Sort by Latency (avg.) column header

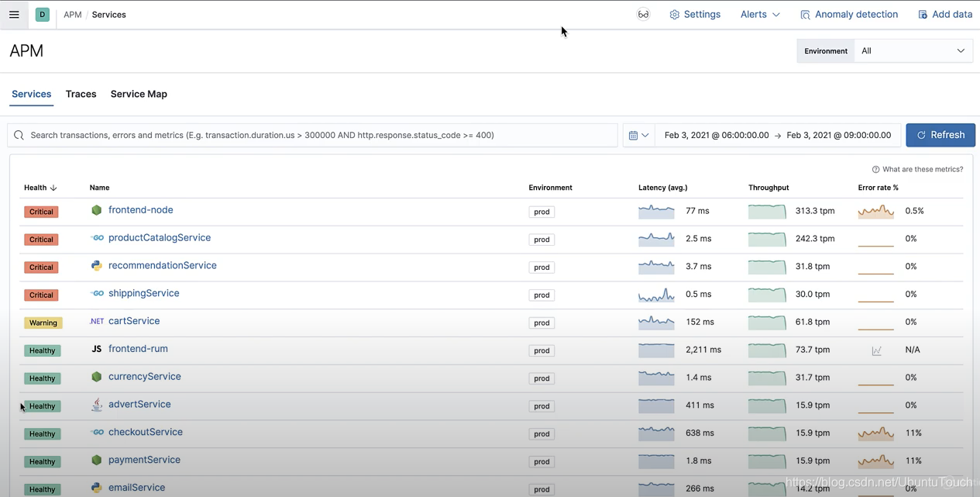pos(662,188)
